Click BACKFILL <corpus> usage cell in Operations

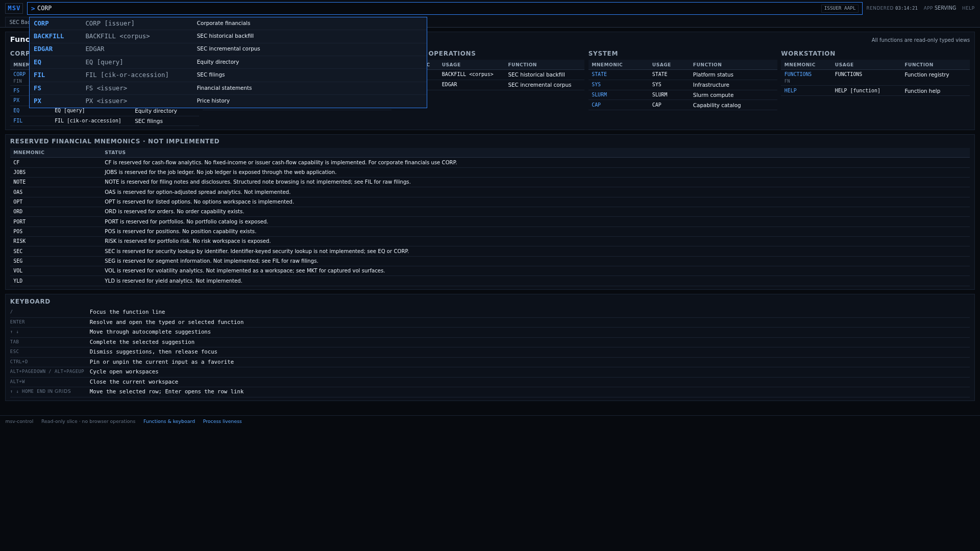468,74
